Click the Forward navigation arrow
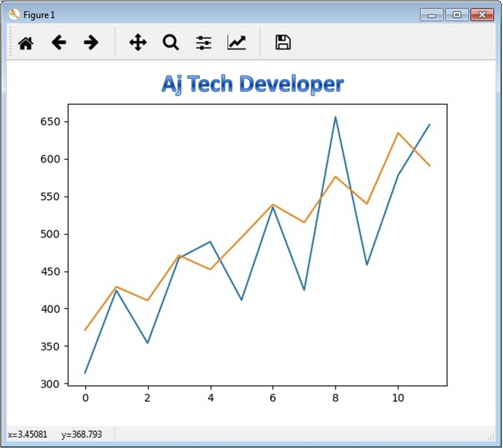The height and width of the screenshot is (448, 503). 91,43
